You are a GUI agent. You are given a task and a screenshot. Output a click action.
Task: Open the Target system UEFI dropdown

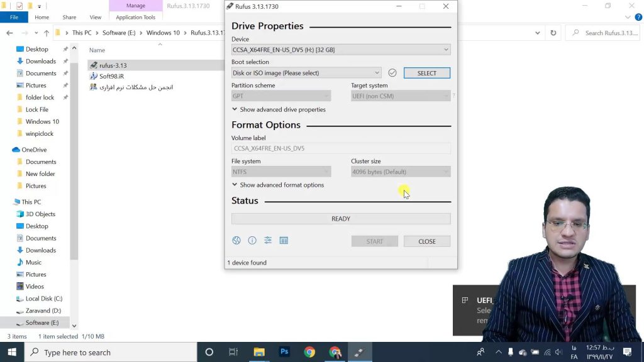(x=401, y=96)
